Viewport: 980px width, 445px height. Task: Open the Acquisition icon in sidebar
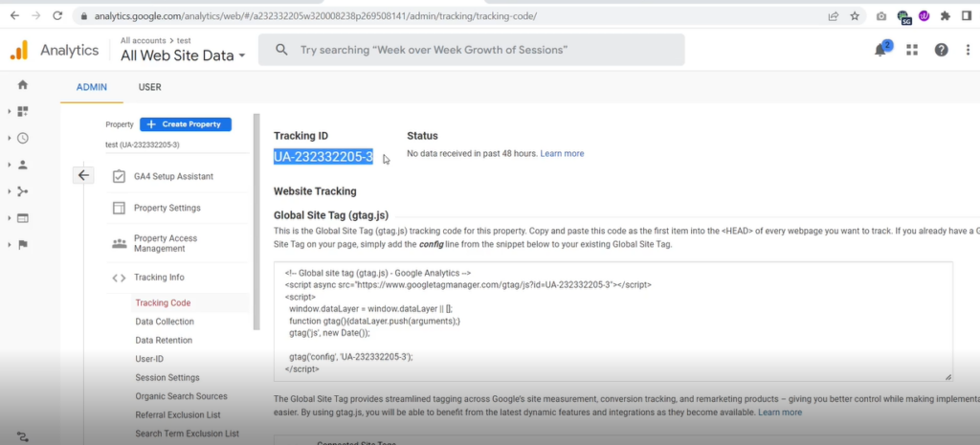coord(23,191)
